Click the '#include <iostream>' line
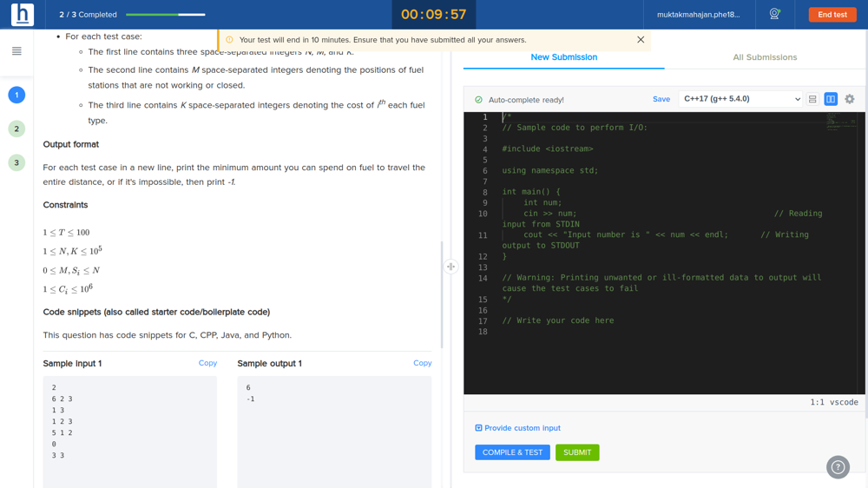 point(548,149)
